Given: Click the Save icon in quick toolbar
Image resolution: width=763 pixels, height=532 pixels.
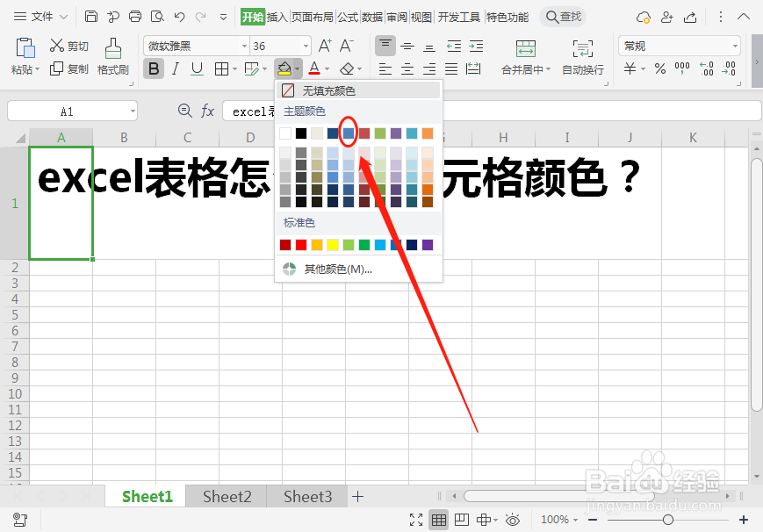Looking at the screenshot, I should 91,17.
